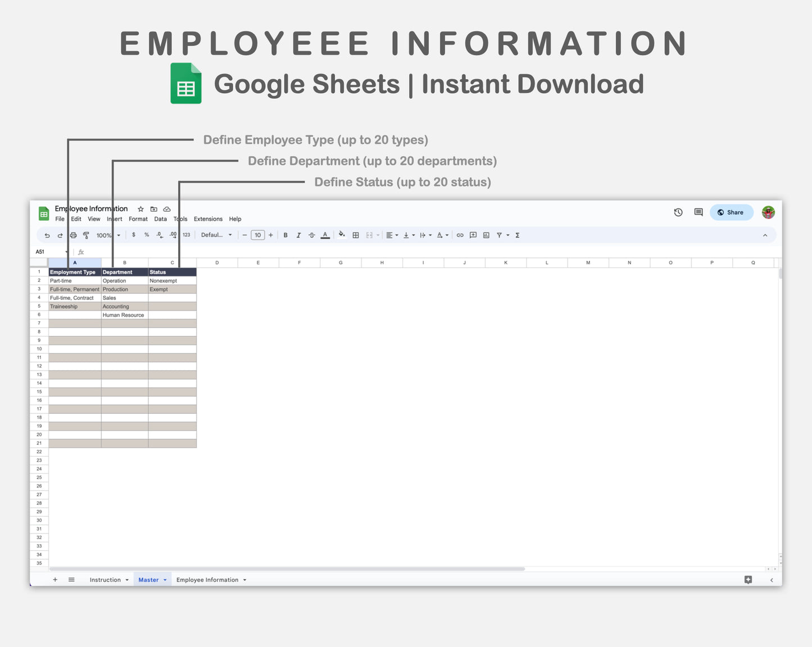The image size is (812, 647).
Task: Open the font dropdown showing Default
Action: 215,235
